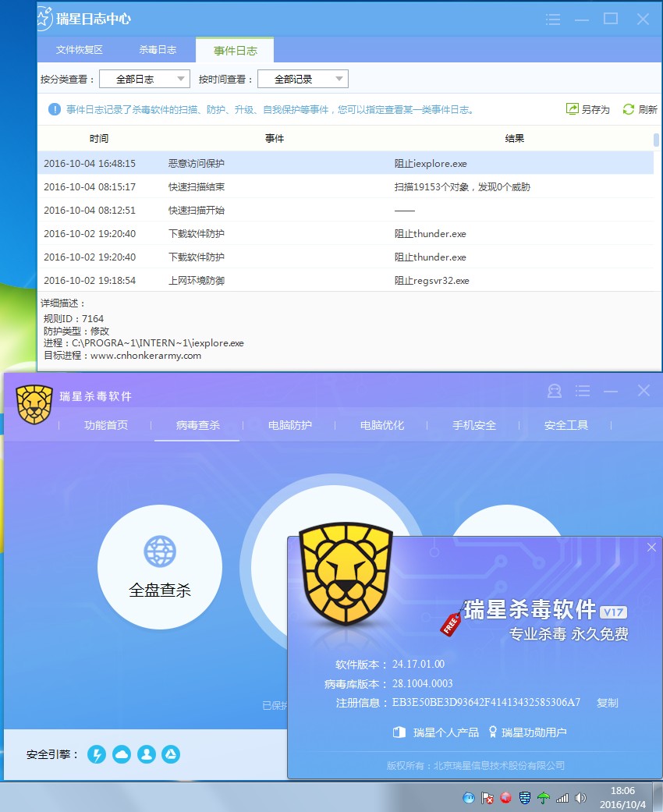Click the volume speaker tray icon
663x812 pixels.
tap(580, 798)
